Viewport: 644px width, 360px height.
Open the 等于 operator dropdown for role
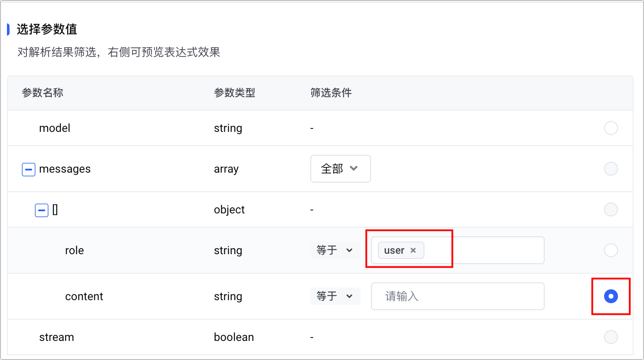pyautogui.click(x=335, y=250)
